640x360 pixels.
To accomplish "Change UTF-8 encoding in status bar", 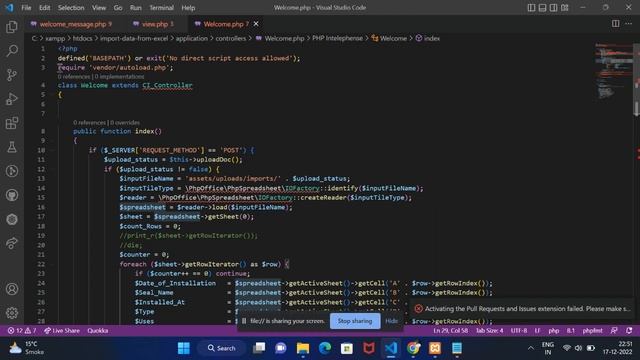I will tap(519, 331).
